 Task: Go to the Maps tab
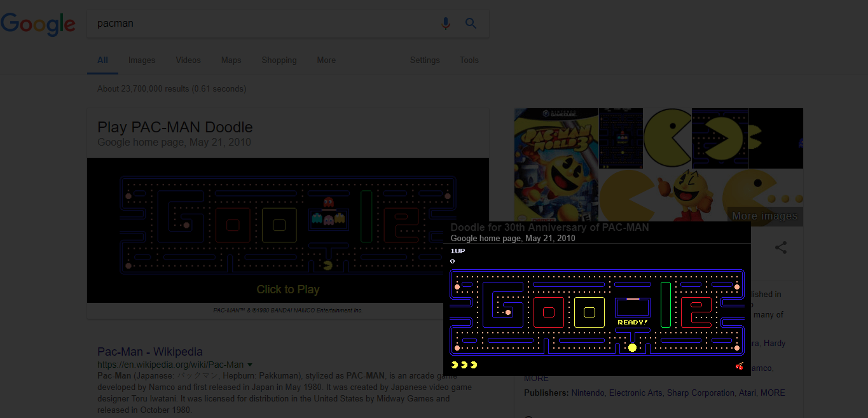[x=231, y=60]
